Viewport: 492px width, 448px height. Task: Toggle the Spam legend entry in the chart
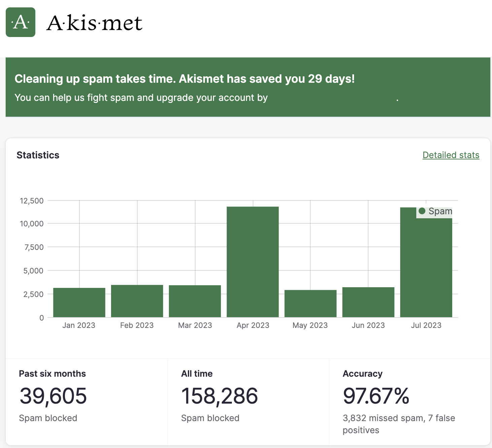click(435, 211)
